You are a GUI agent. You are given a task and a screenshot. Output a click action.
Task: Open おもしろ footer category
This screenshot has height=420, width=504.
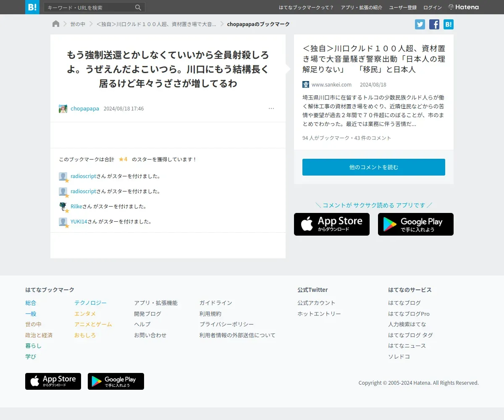coord(85,335)
